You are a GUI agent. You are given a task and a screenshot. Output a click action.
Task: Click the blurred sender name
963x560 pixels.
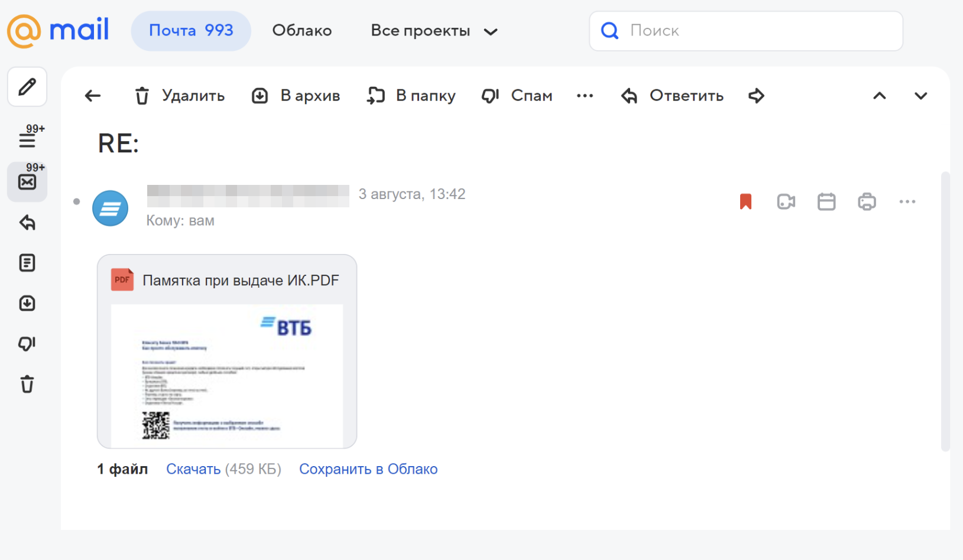(248, 196)
